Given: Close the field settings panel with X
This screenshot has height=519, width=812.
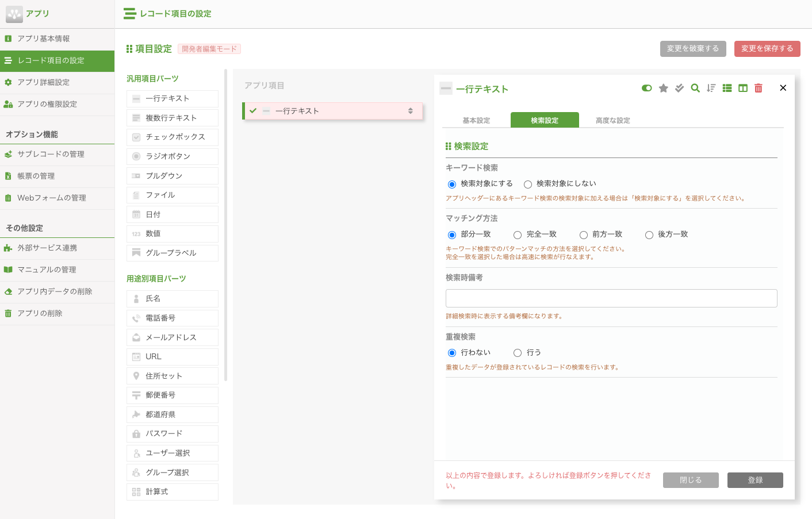Looking at the screenshot, I should [783, 88].
